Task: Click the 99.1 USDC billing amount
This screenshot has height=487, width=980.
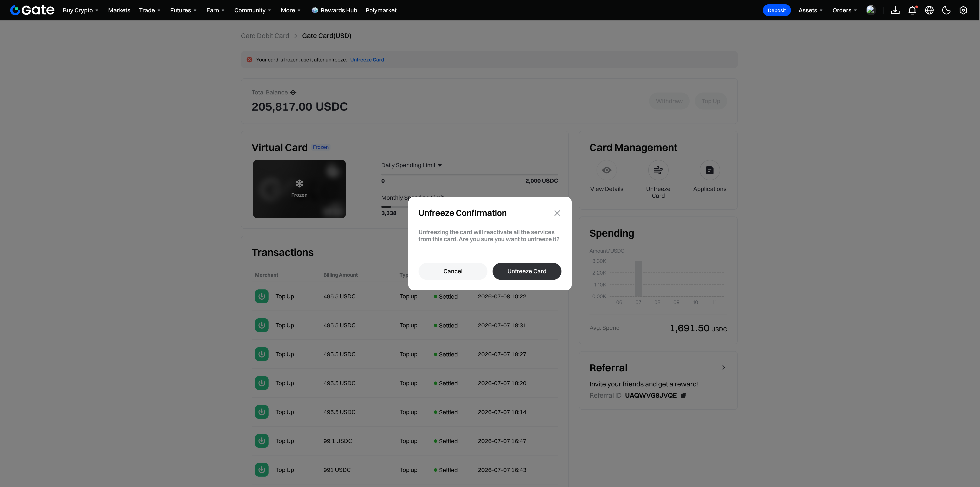Action: 338,441
